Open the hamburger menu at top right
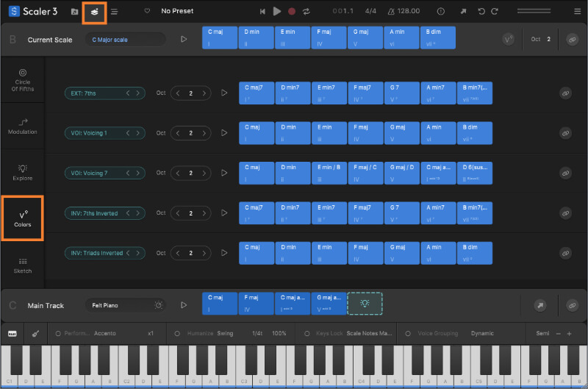 577,11
